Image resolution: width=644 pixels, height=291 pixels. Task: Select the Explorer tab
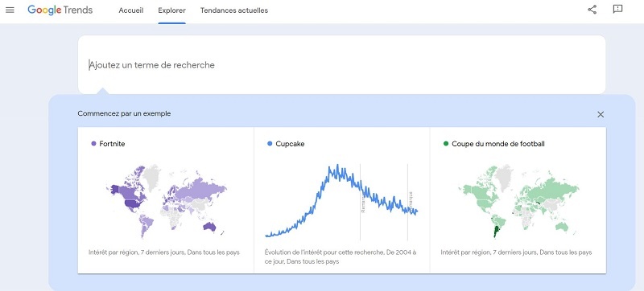[171, 10]
